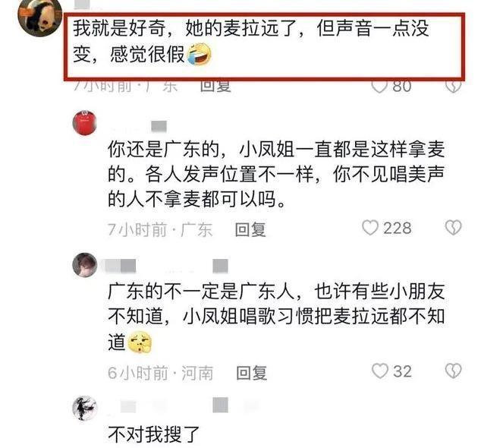Dislike the Henan comment with 32 likes
Viewport: 481px width, 448px height.
tap(453, 371)
